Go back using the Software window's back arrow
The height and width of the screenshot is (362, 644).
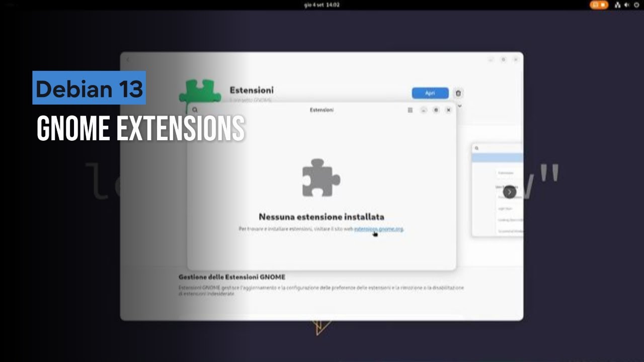tap(127, 60)
